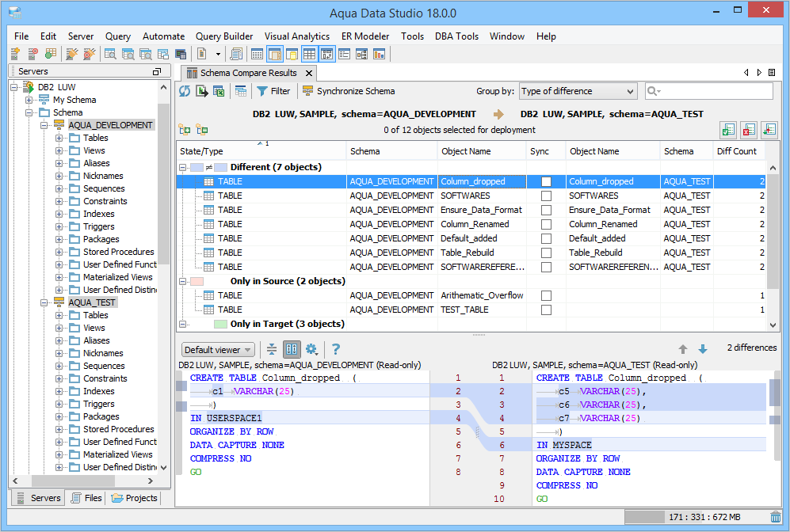Toggle sync checkbox on Column_Renamed row
Viewport: 790px width, 532px height.
coord(546,224)
